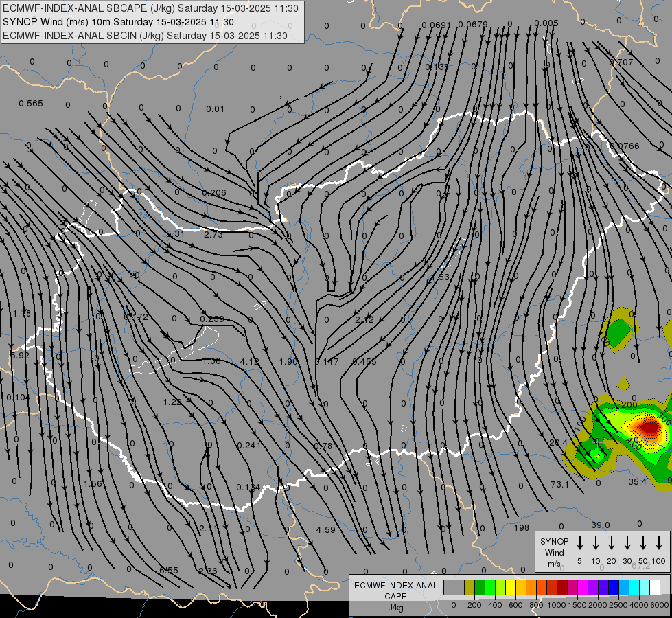Click the map value 35.4
Screen dimensions: 672x618
pyautogui.click(x=637, y=482)
